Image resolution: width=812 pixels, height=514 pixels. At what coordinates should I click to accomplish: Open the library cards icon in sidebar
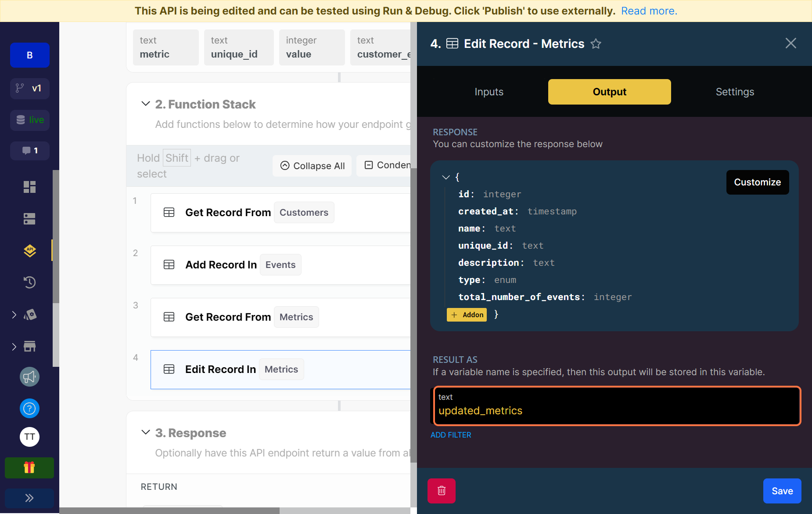point(30,315)
